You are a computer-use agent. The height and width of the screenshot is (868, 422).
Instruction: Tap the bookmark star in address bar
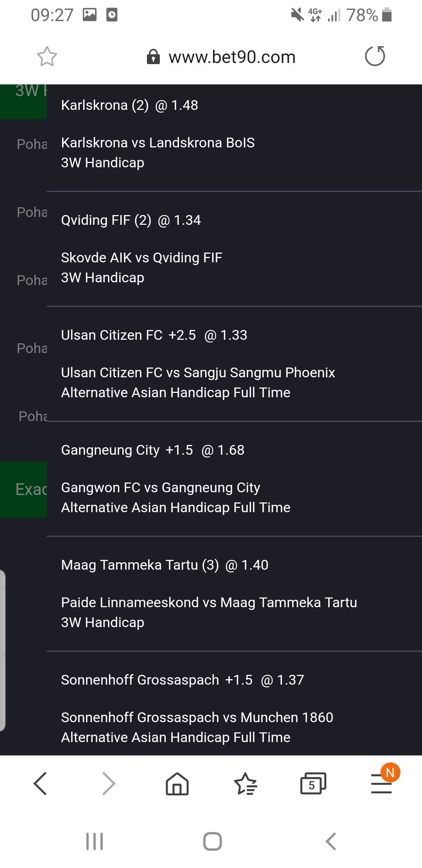[47, 57]
